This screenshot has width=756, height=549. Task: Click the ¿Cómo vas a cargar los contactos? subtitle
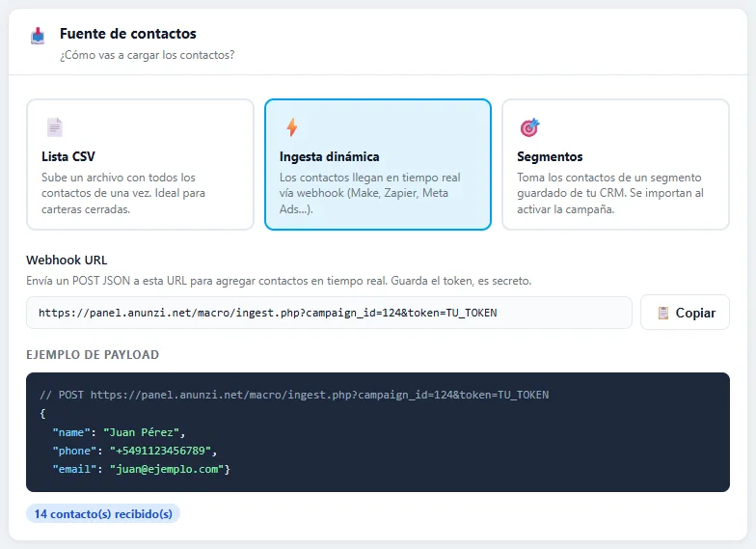coord(147,55)
